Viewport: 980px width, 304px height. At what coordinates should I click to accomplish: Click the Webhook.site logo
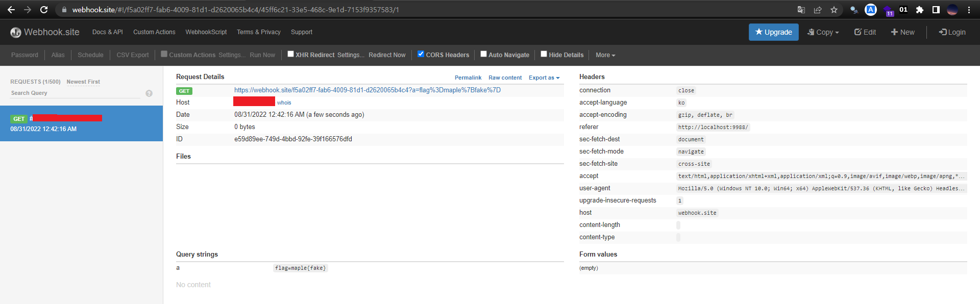coord(45,32)
